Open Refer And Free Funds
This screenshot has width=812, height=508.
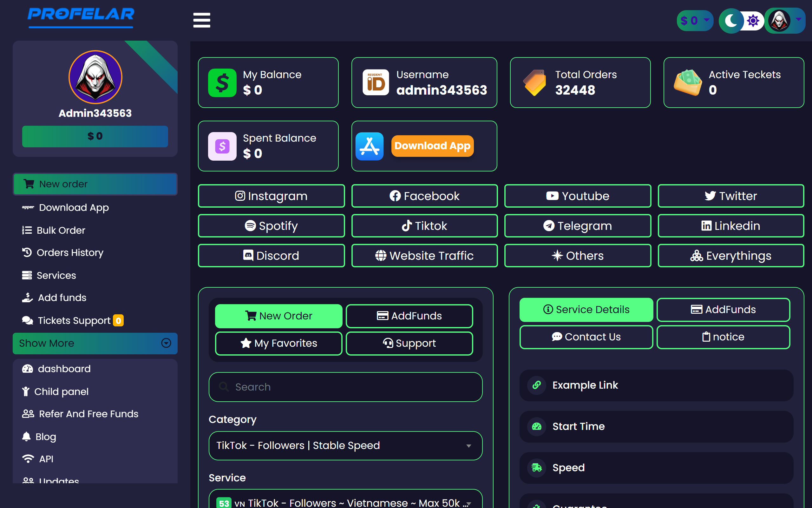click(80, 414)
